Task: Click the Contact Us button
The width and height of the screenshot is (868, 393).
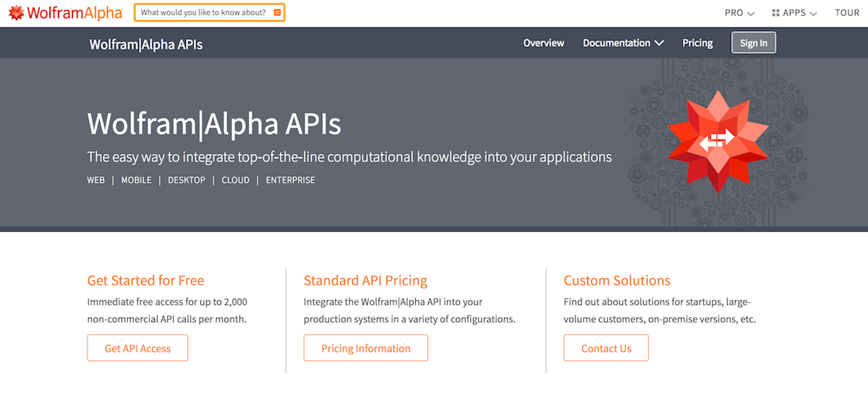Action: (606, 348)
